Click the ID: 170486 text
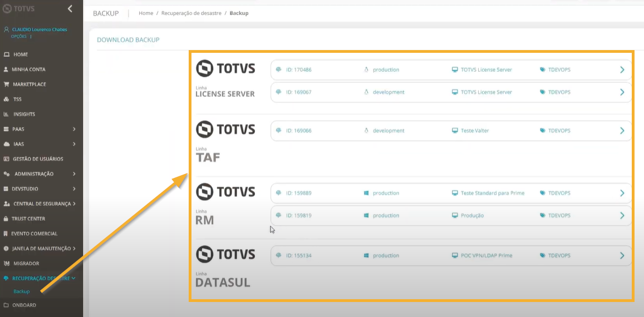This screenshot has width=644, height=317. pyautogui.click(x=298, y=70)
